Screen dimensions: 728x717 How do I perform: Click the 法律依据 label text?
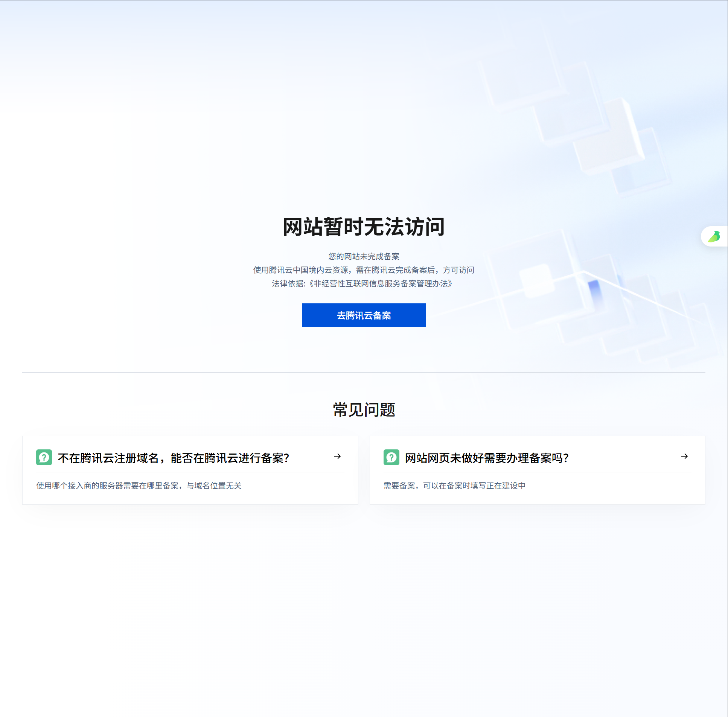pos(288,283)
